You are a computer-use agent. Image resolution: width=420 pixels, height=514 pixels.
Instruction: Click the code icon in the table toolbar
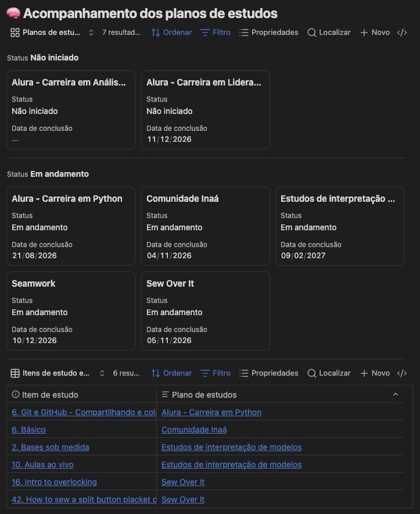click(x=402, y=373)
